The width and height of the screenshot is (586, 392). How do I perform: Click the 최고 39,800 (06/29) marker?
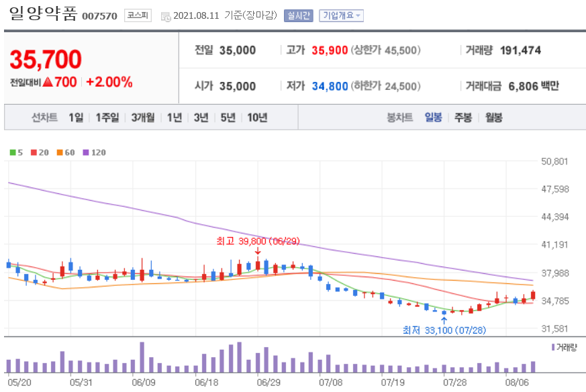click(x=258, y=241)
